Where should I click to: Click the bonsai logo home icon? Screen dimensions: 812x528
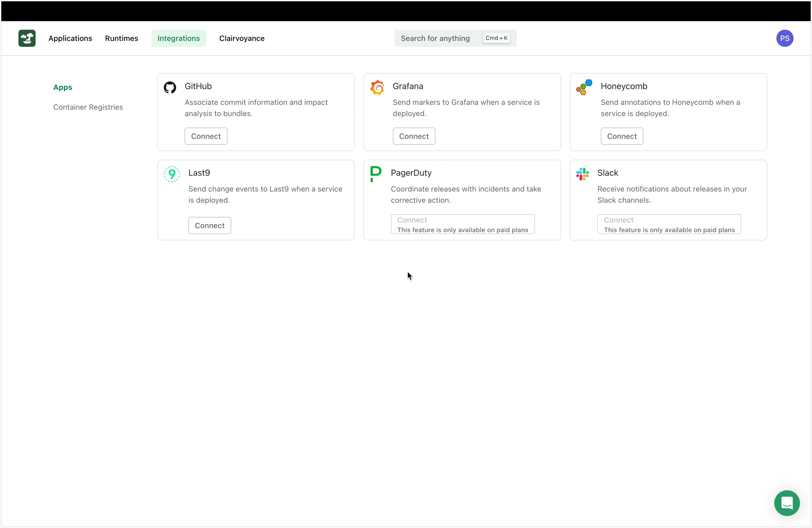click(27, 38)
